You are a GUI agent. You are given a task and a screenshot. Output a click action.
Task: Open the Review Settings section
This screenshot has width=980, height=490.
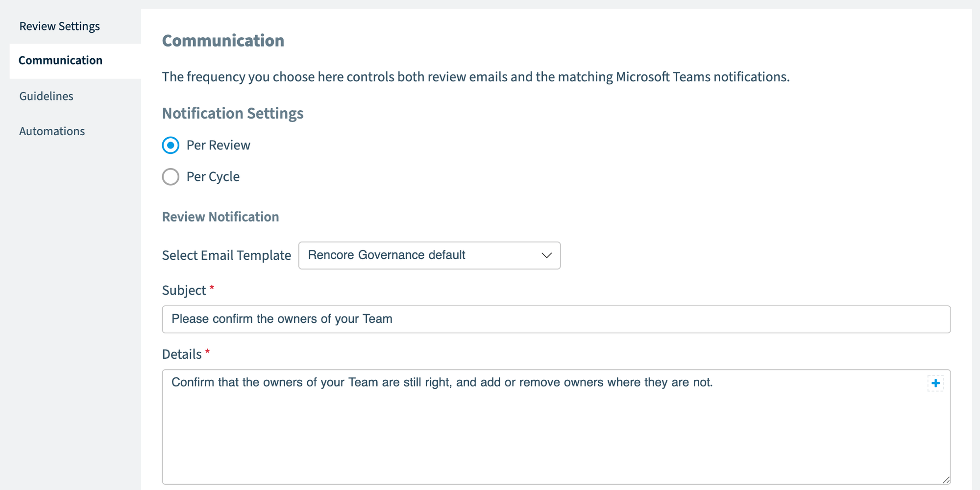(60, 26)
